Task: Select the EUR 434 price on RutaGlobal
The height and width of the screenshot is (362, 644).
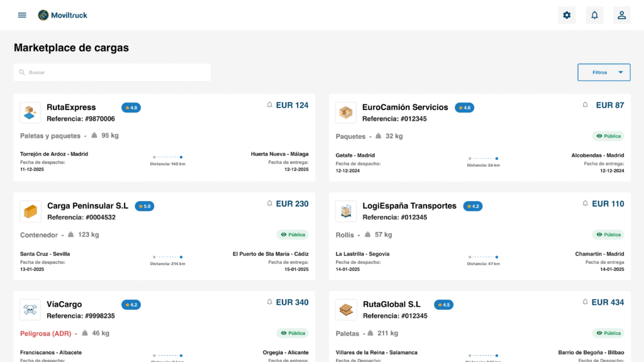Action: coord(608,302)
